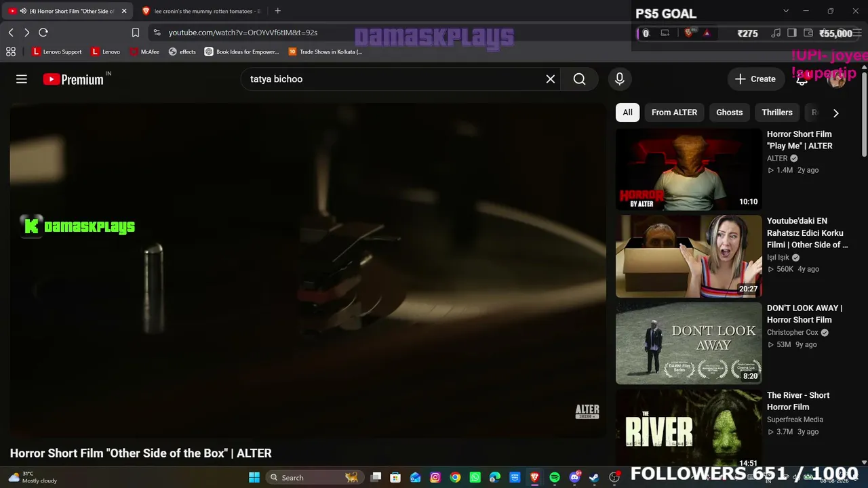Open Brave Shields lion icon

click(x=689, y=33)
